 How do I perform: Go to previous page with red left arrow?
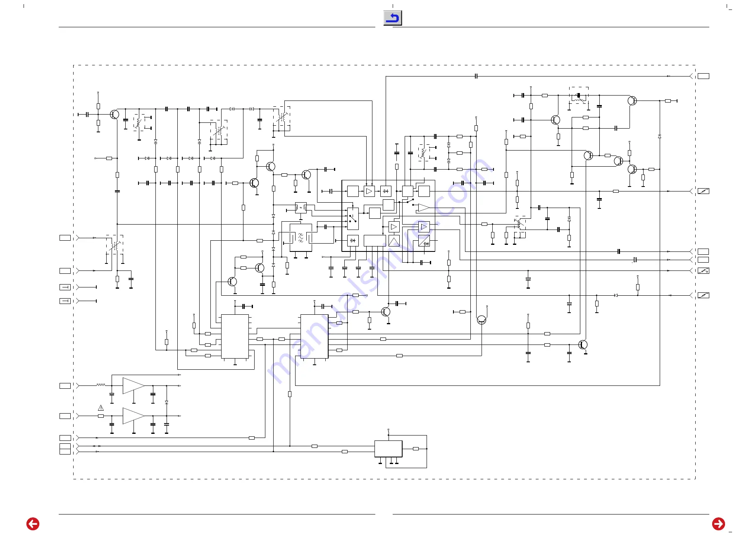(x=33, y=524)
